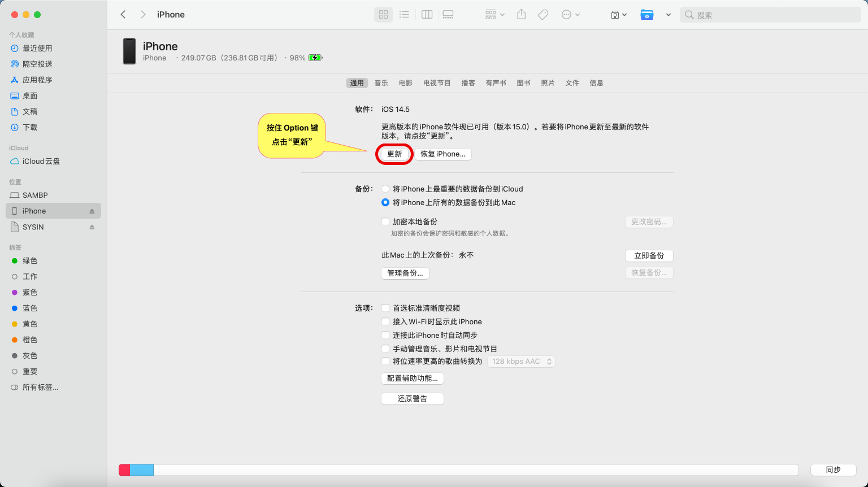Click Reset Warnings (还原警告)
The image size is (868, 487).
pyautogui.click(x=413, y=399)
